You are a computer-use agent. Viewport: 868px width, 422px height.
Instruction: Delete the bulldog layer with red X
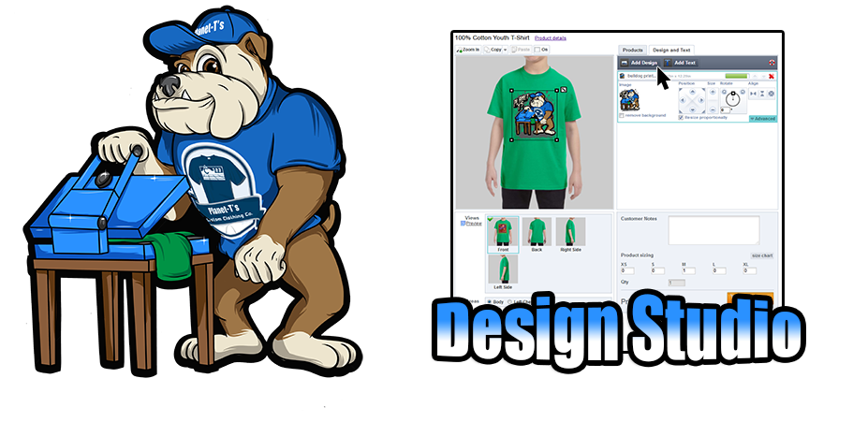[772, 76]
